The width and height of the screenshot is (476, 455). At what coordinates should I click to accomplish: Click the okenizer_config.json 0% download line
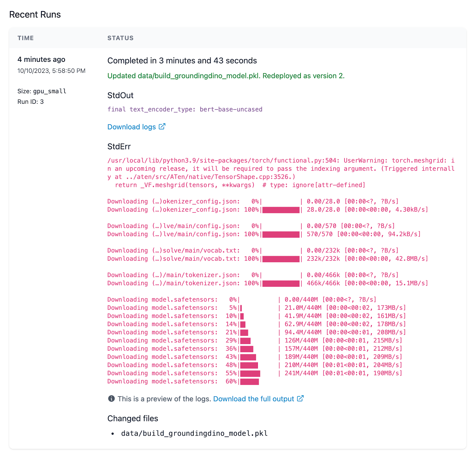click(253, 201)
